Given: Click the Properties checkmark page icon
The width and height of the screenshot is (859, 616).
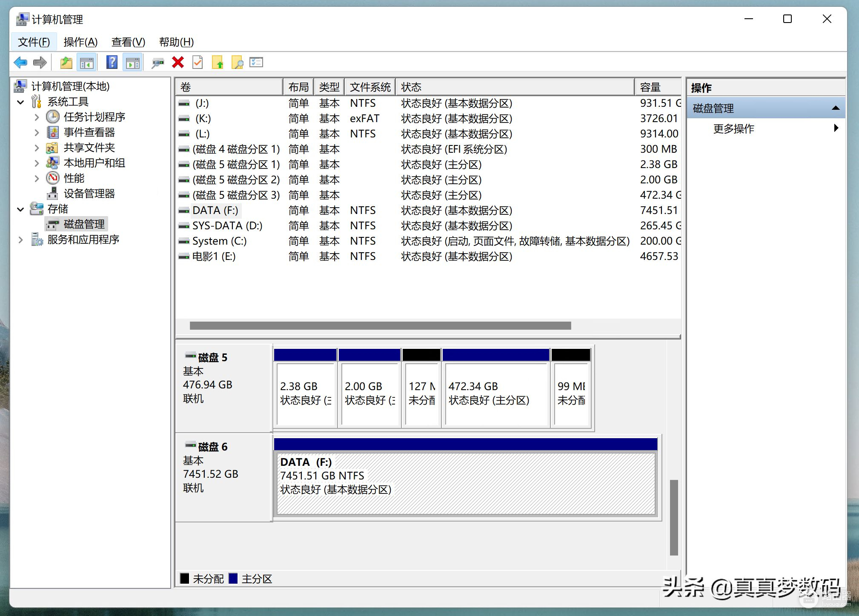Looking at the screenshot, I should 198,63.
